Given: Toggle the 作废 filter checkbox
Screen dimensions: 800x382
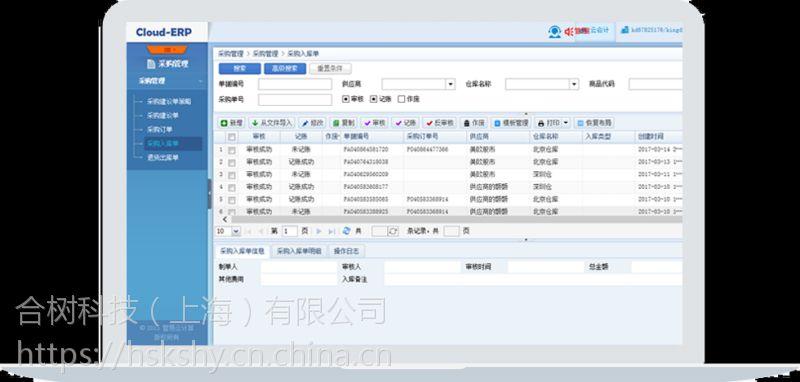Looking at the screenshot, I should [x=402, y=99].
